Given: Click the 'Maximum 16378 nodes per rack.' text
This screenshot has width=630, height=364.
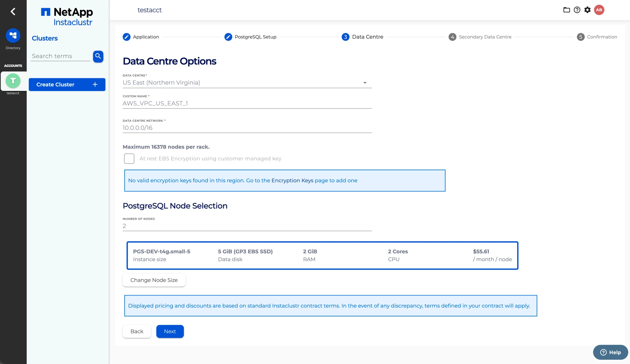Looking at the screenshot, I should 166,147.
